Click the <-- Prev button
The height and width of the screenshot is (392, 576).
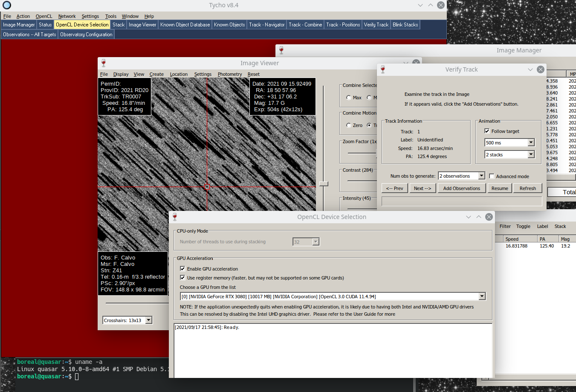point(395,188)
